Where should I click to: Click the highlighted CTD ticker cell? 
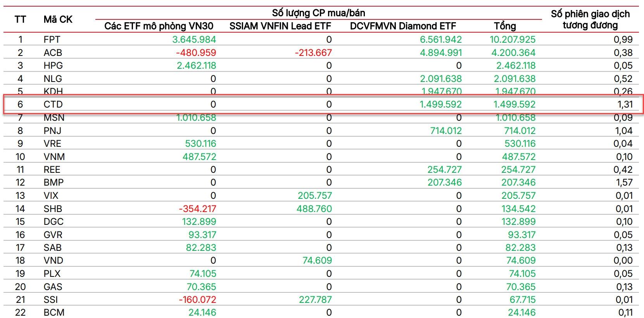click(x=53, y=104)
